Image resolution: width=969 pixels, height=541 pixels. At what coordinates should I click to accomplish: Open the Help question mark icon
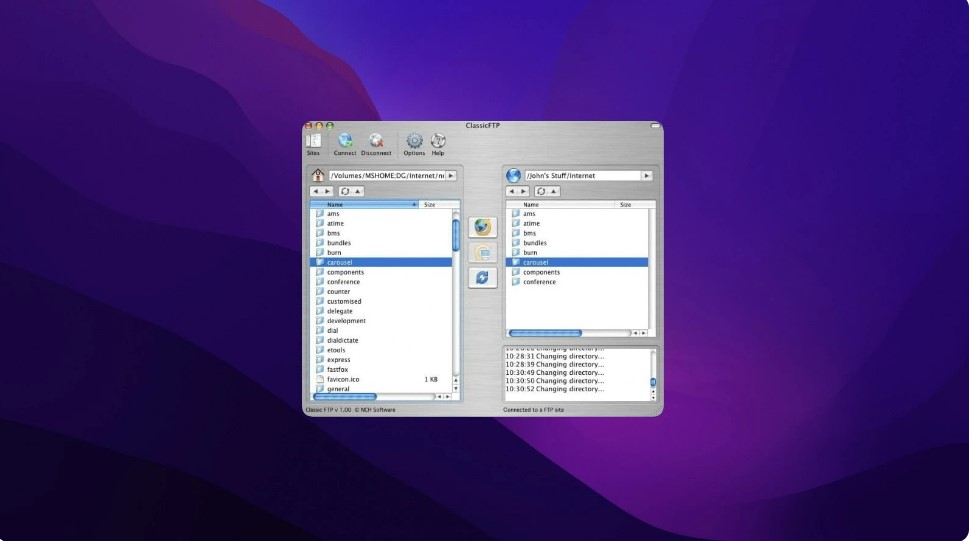click(x=438, y=144)
